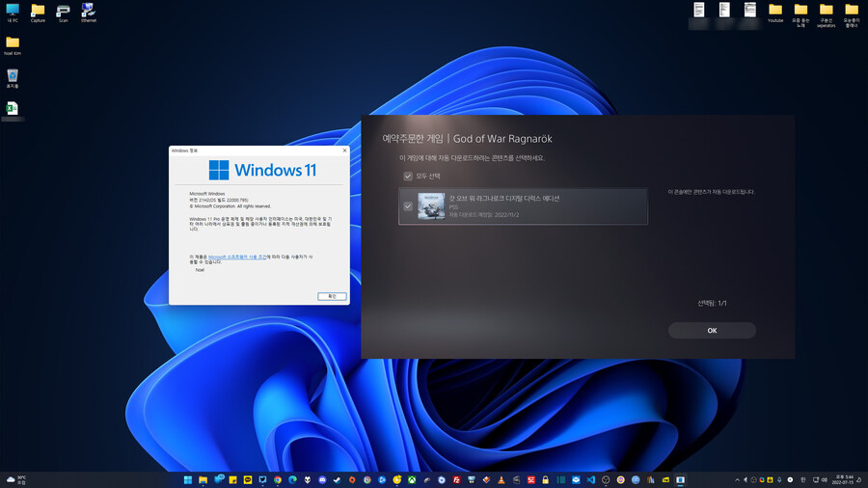Switch the 한 input language indicator

[x=802, y=479]
